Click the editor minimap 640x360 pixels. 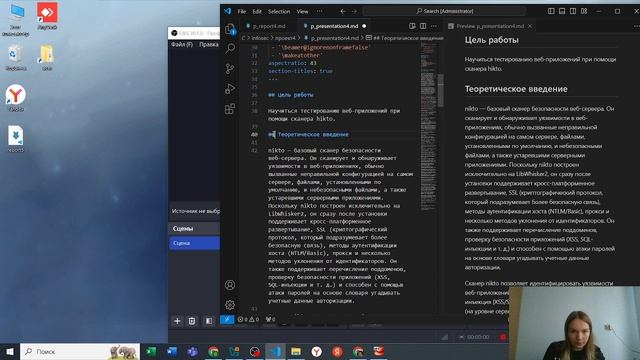coord(428,127)
